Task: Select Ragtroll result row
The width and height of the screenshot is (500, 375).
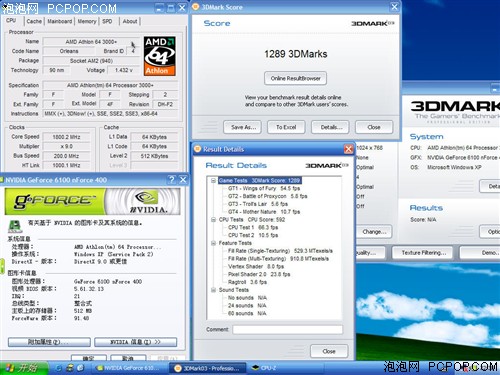Action: pos(247,282)
